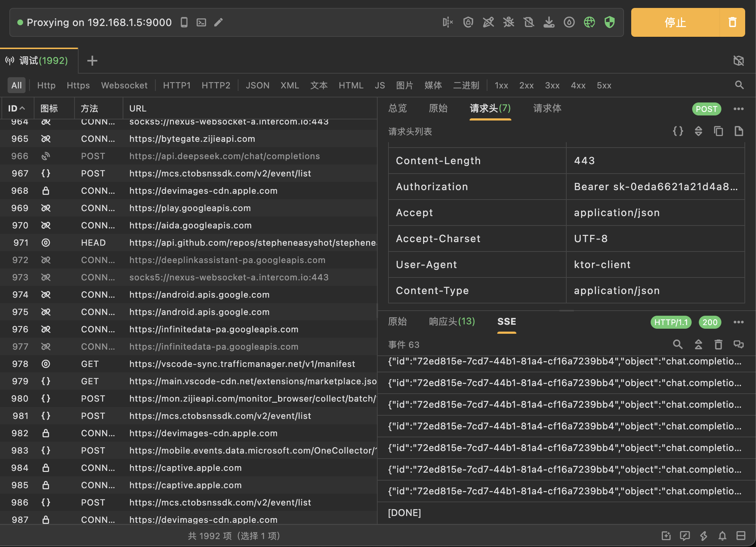Click the trash icon beside the stop button
Image resolution: width=756 pixels, height=547 pixels.
[732, 22]
